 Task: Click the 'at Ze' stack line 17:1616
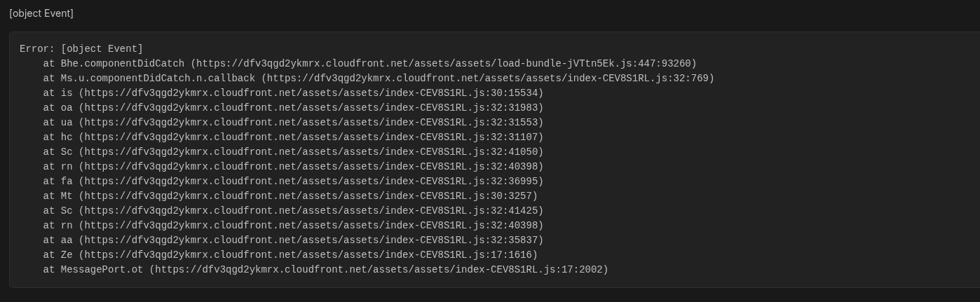(290, 255)
